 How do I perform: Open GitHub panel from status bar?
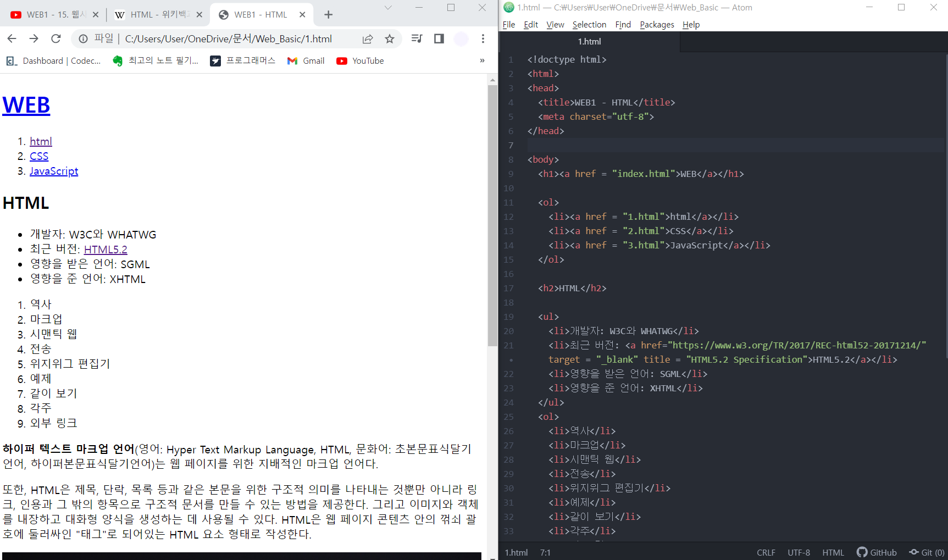(877, 552)
